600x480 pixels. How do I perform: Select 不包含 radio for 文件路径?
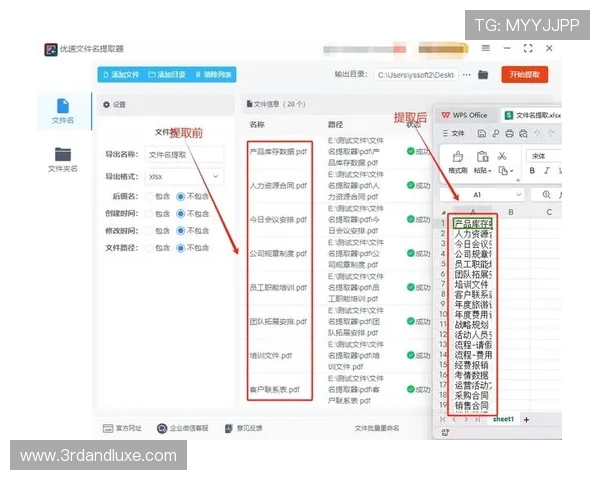tap(180, 248)
